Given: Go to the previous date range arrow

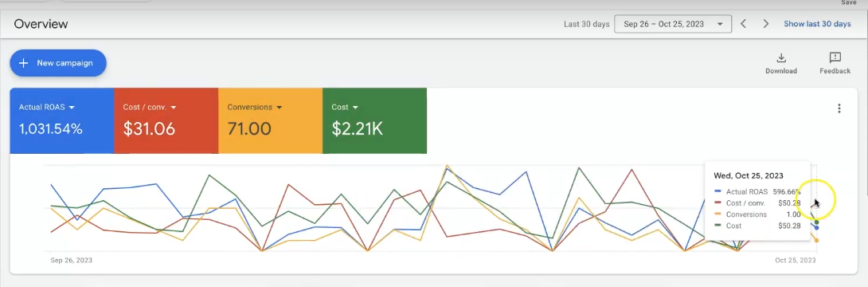Looking at the screenshot, I should pyautogui.click(x=744, y=24).
